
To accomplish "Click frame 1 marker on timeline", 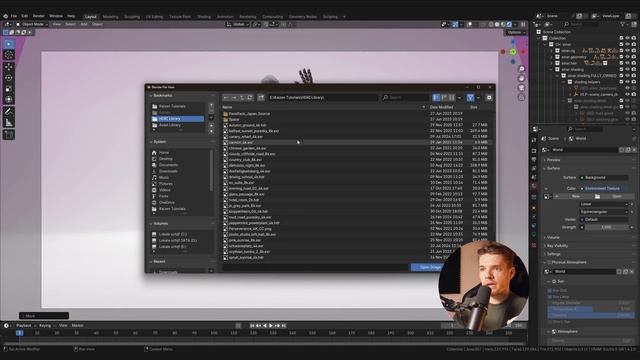I will pos(19,333).
